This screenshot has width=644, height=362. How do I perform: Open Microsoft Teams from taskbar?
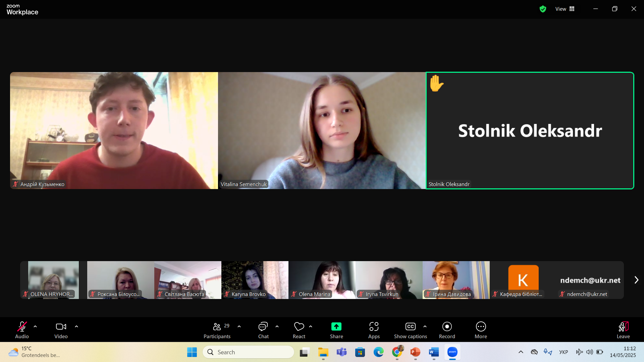click(x=341, y=352)
